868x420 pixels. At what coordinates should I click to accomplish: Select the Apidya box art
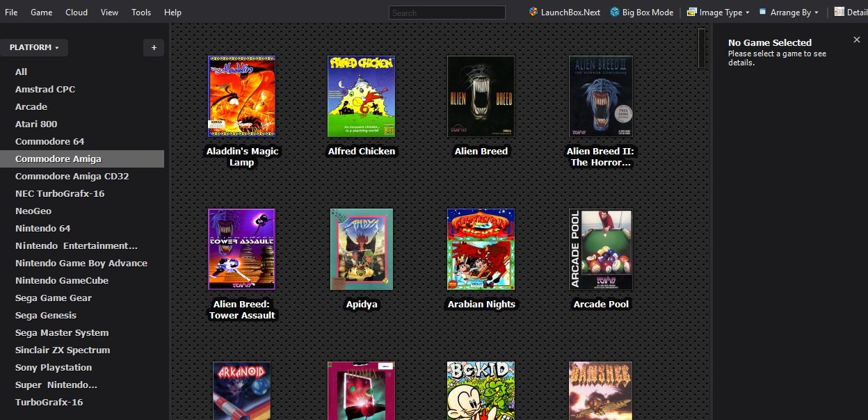tap(362, 250)
